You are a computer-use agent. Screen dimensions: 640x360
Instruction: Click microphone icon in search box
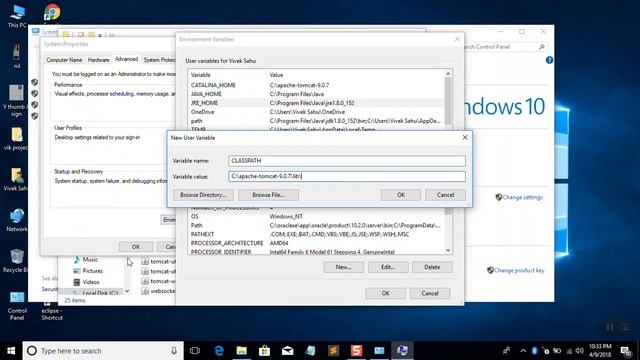pyautogui.click(x=174, y=351)
